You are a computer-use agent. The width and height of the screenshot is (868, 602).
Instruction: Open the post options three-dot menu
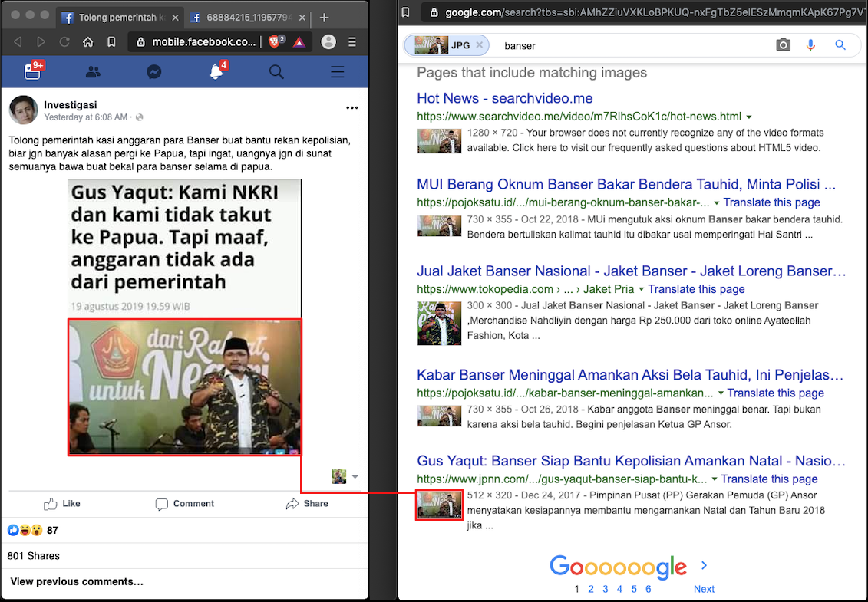tap(352, 108)
